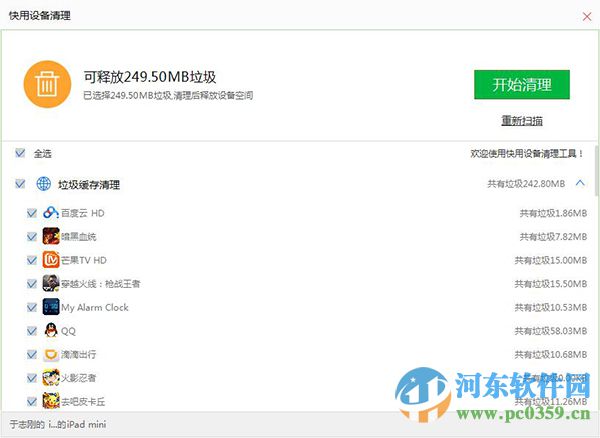Click the 欢迎使用快用设备清理工具 message
This screenshot has height=438, width=600.
[527, 154]
